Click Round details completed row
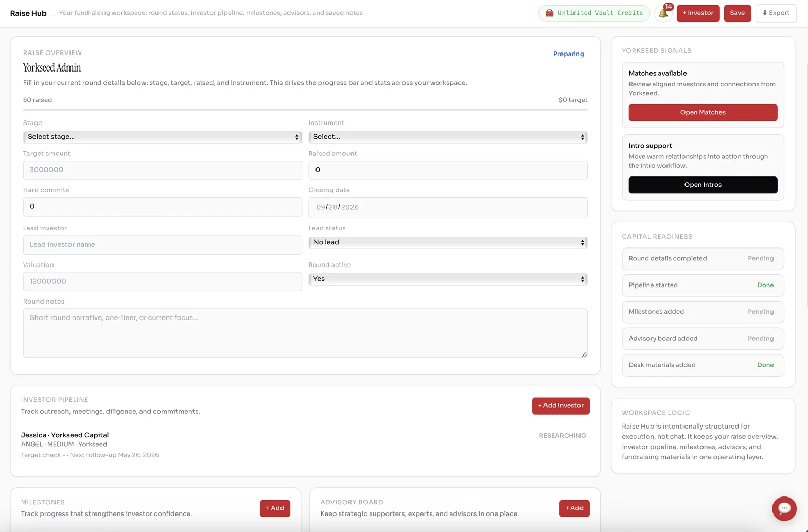808x532 pixels. (702, 259)
